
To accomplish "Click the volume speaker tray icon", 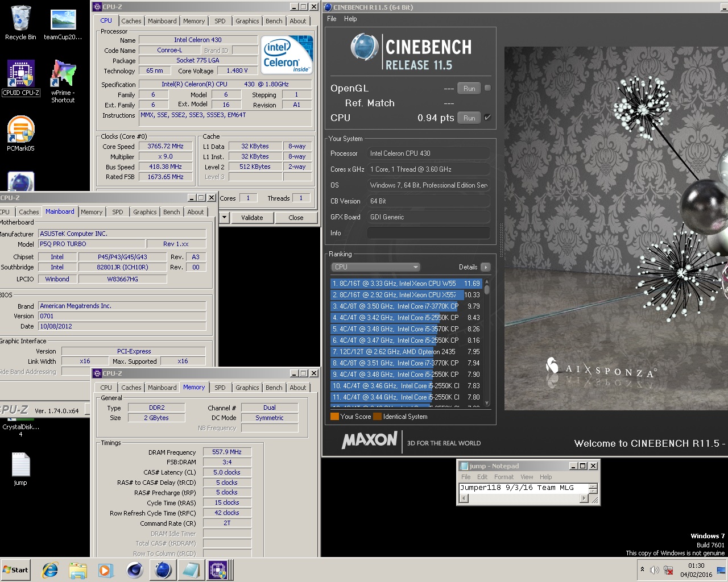I will pyautogui.click(x=655, y=570).
